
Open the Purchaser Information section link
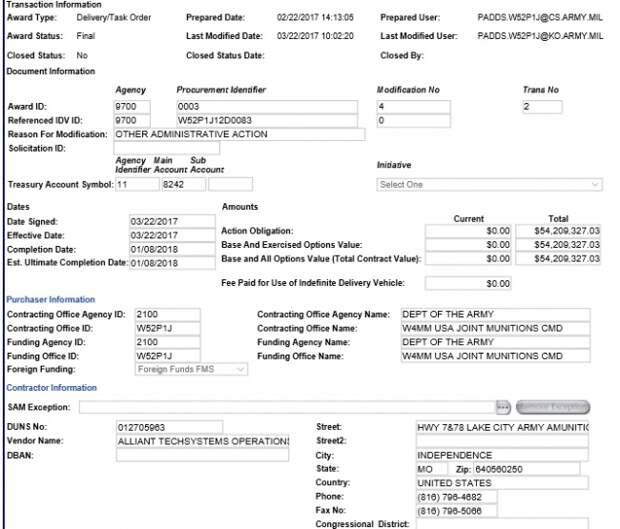[51, 299]
